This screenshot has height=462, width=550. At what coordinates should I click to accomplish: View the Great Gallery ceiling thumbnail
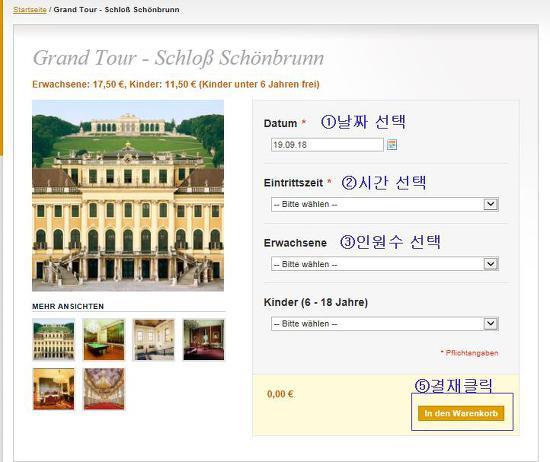[x=104, y=389]
